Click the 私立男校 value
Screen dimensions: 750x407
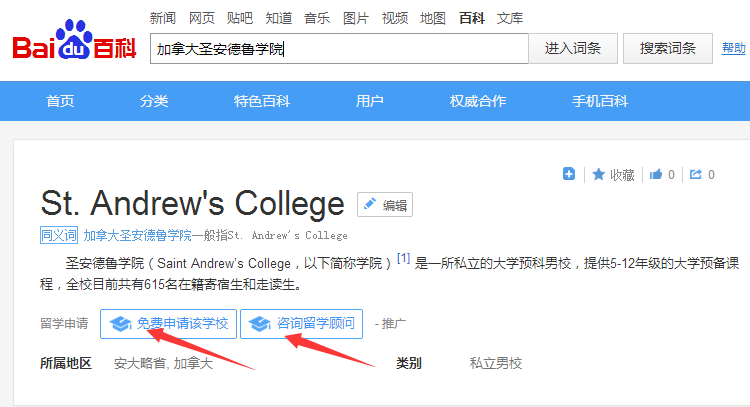[496, 363]
